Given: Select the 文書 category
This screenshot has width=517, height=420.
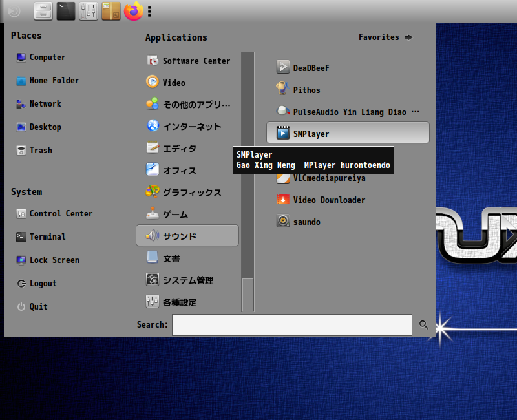Looking at the screenshot, I should coord(187,258).
